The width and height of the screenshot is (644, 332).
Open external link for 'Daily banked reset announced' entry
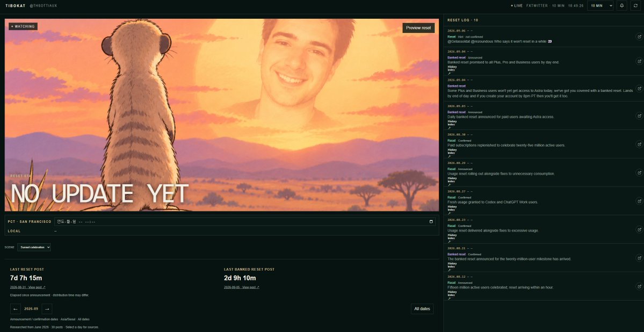[x=639, y=116]
